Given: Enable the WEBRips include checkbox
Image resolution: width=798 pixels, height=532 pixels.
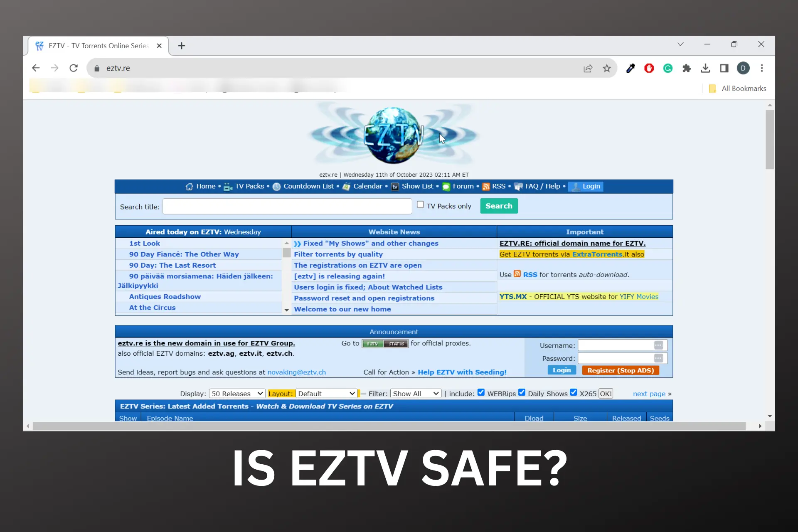Looking at the screenshot, I should (481, 392).
